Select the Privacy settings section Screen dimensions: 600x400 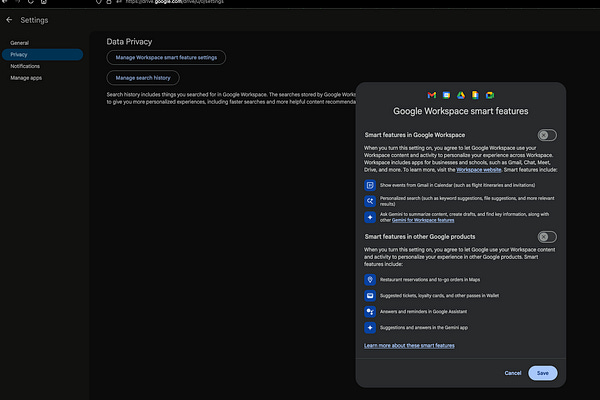coord(42,54)
